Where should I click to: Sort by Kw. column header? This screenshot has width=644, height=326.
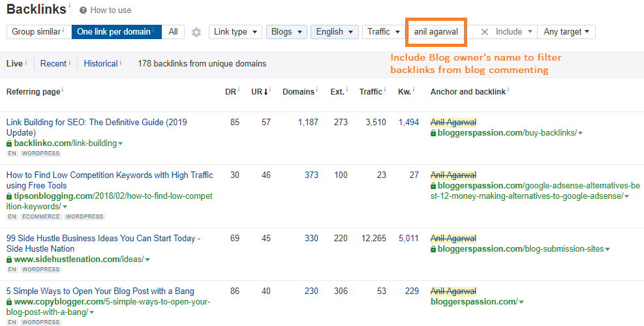click(x=405, y=92)
